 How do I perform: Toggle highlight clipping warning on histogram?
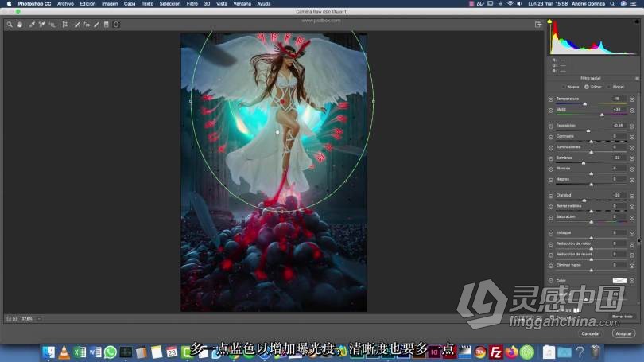click(637, 21)
